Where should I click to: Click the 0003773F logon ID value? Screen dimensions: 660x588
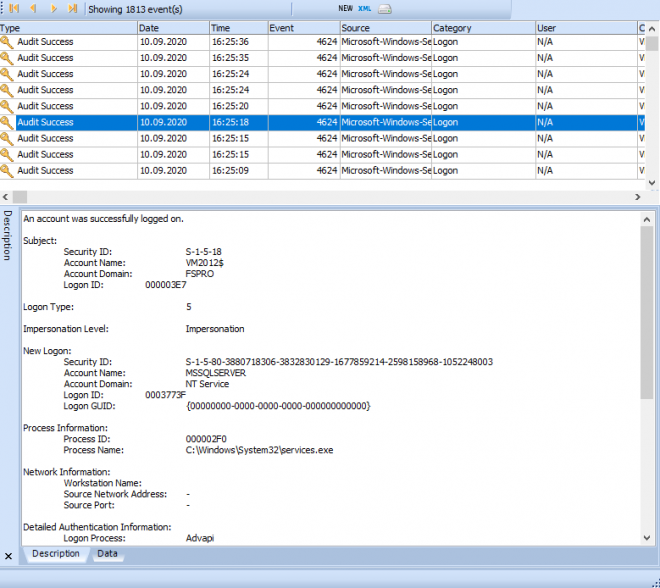pos(165,395)
